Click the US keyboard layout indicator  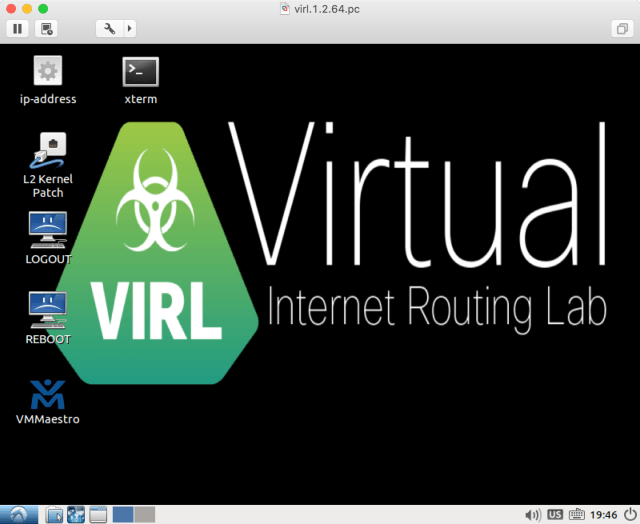click(x=555, y=515)
